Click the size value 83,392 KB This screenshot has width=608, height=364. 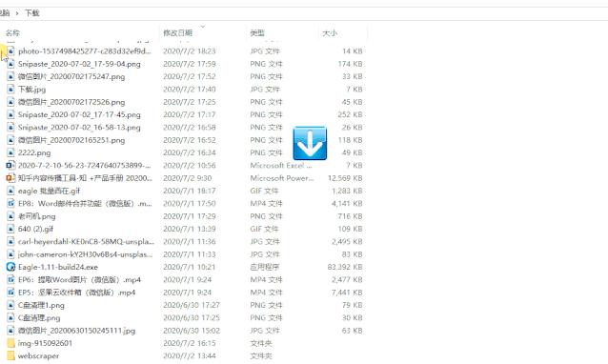(x=345, y=267)
